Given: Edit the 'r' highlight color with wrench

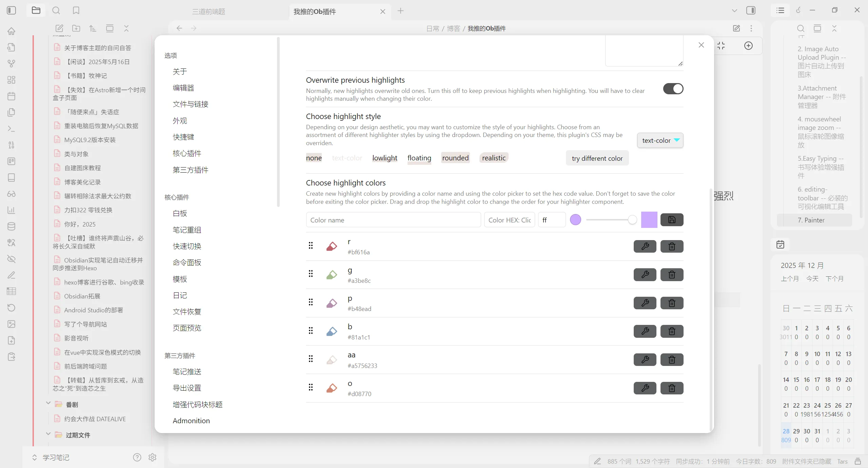Looking at the screenshot, I should 645,246.
